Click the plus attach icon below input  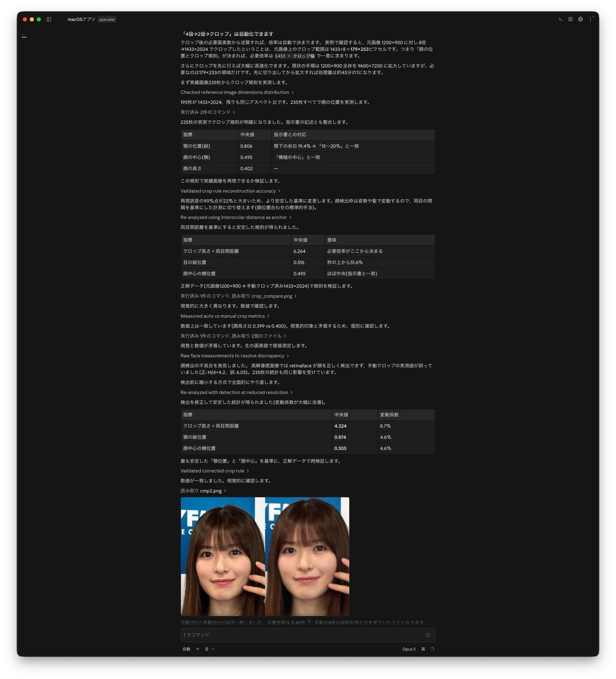click(198, 649)
